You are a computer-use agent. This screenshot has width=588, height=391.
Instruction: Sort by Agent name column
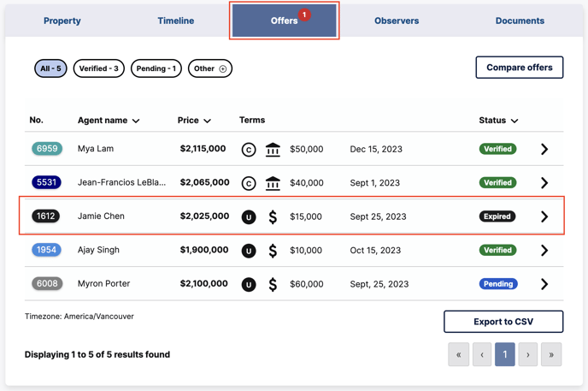pos(109,121)
